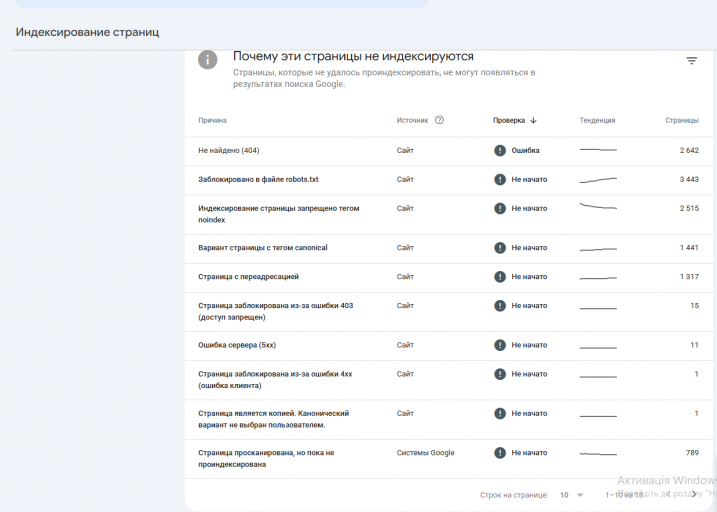
Task: Click status icon in Ошибка сервера (5xx) row
Action: [x=500, y=345]
